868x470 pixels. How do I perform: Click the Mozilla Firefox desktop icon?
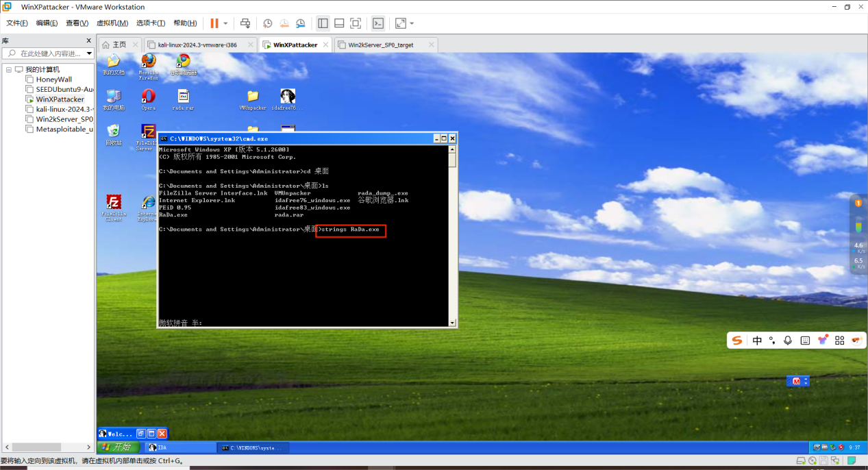(148, 66)
